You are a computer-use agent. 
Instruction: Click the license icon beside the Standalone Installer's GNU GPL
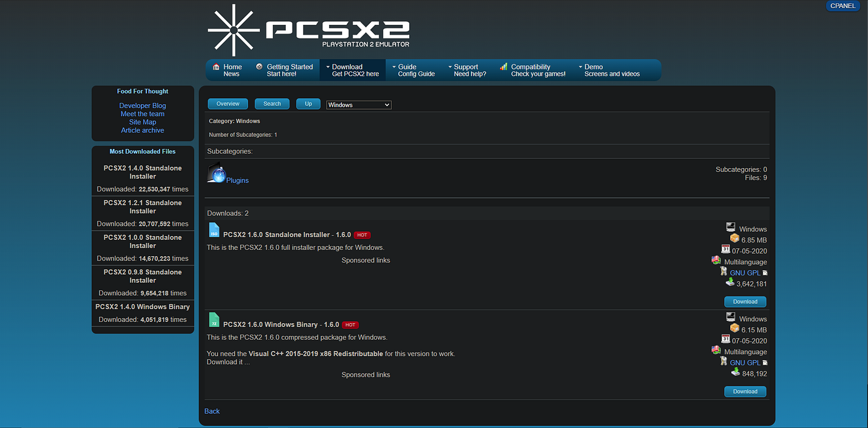click(x=724, y=272)
